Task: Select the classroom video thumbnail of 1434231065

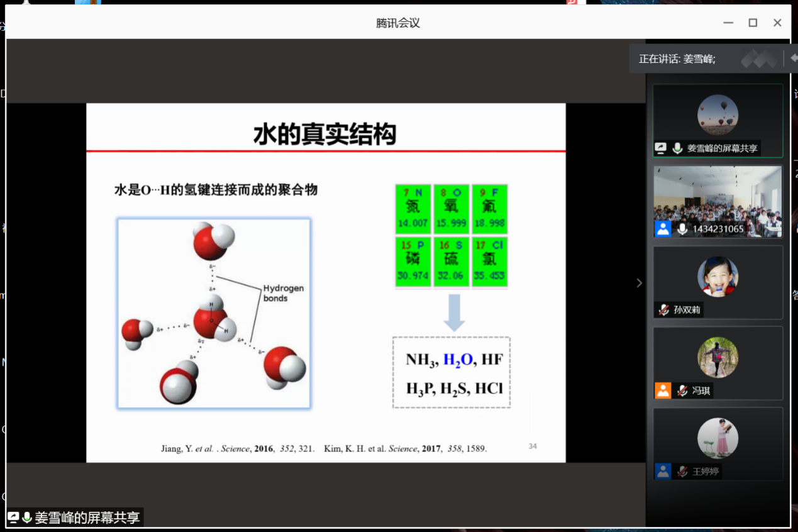Action: pyautogui.click(x=718, y=200)
